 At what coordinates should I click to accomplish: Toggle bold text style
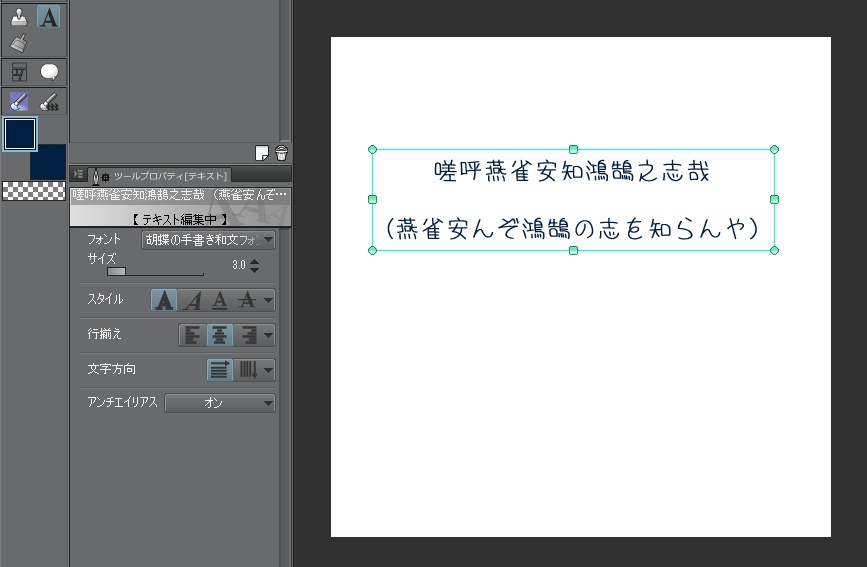pyautogui.click(x=164, y=300)
